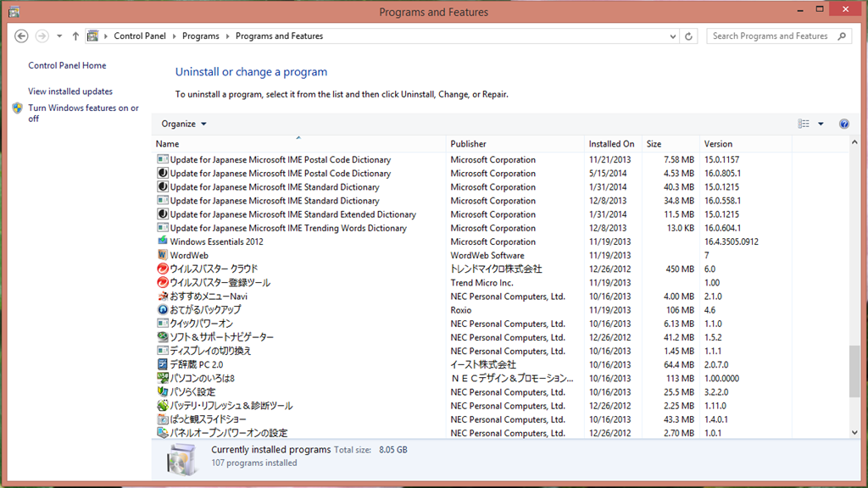Image resolution: width=868 pixels, height=488 pixels.
Task: Select the クイックパワーオン icon
Action: coord(162,323)
